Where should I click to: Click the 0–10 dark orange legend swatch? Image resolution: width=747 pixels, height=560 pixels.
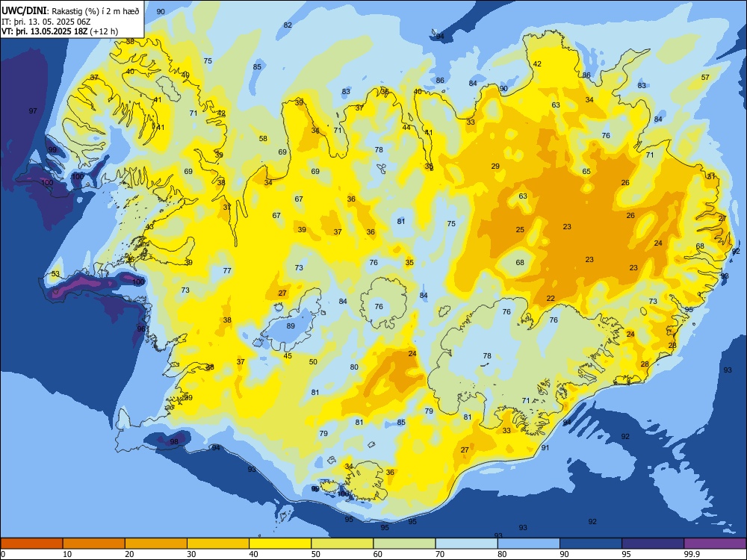pos(31,544)
